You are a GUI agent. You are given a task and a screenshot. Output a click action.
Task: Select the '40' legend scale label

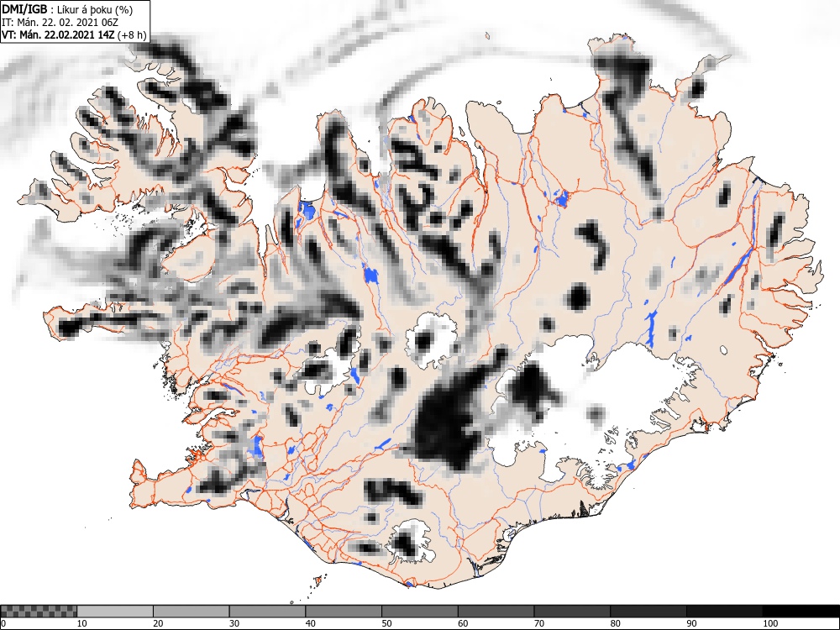310,623
